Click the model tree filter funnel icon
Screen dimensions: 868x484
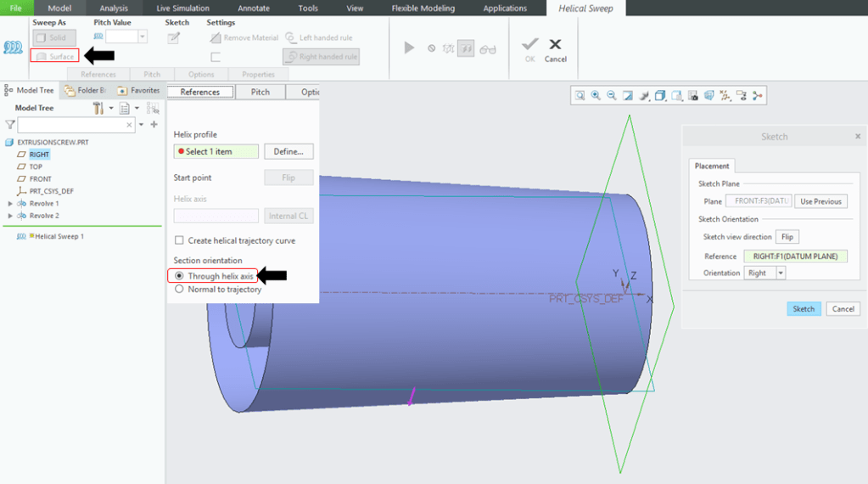tap(9, 125)
